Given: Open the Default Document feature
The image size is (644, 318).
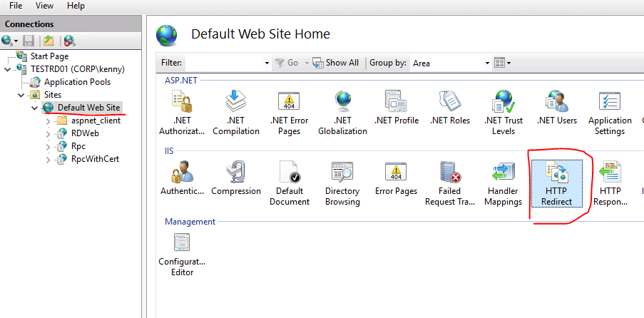Looking at the screenshot, I should 289,183.
